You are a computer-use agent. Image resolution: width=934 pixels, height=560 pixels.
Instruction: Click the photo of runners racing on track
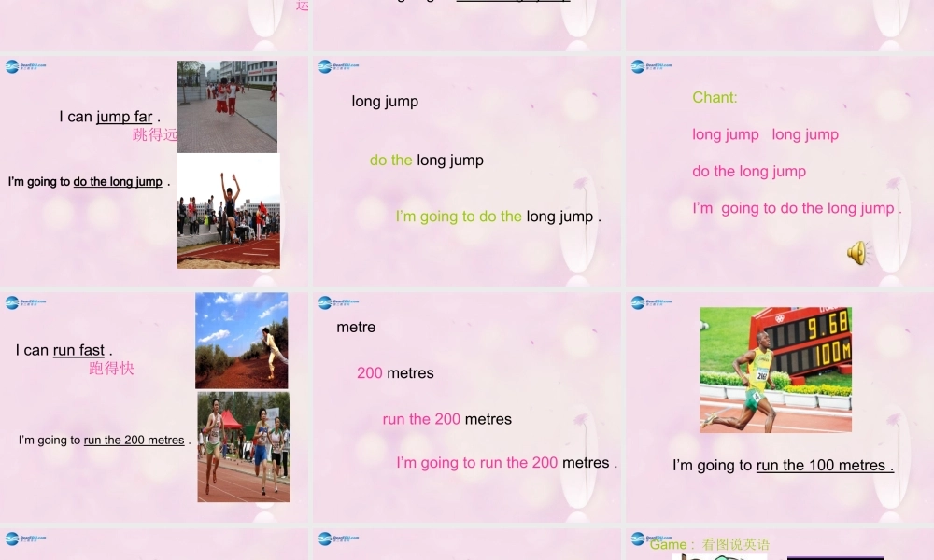(244, 446)
